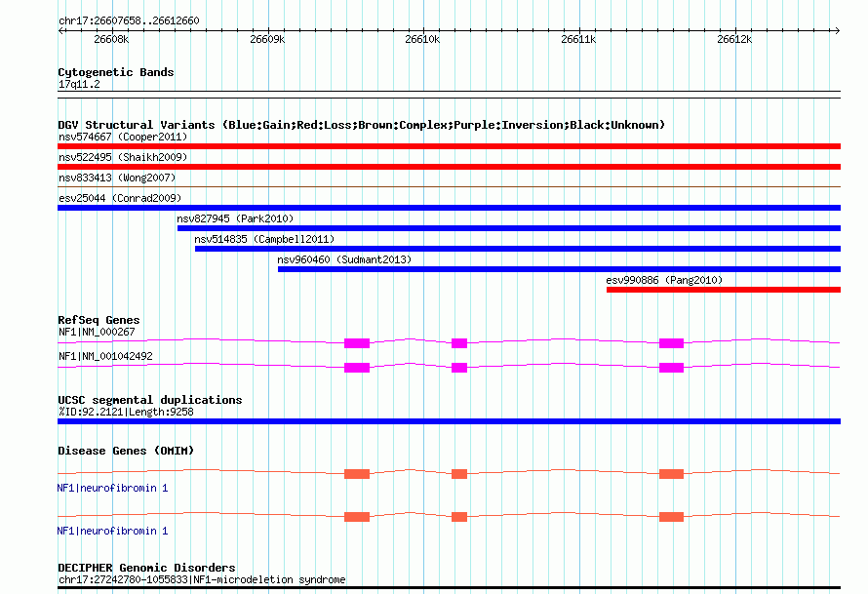Click the nsv960460 (Sudmant2013) label
Viewport: 868px width, 594px height.
tap(344, 259)
